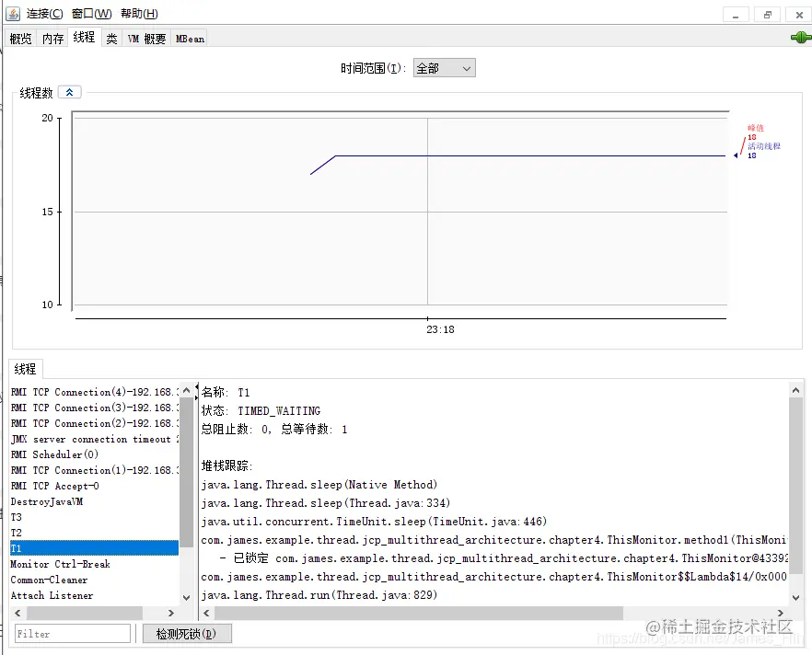Screen dimensions: 812x655
Task: Restore the JConsole inner window
Action: point(768,15)
